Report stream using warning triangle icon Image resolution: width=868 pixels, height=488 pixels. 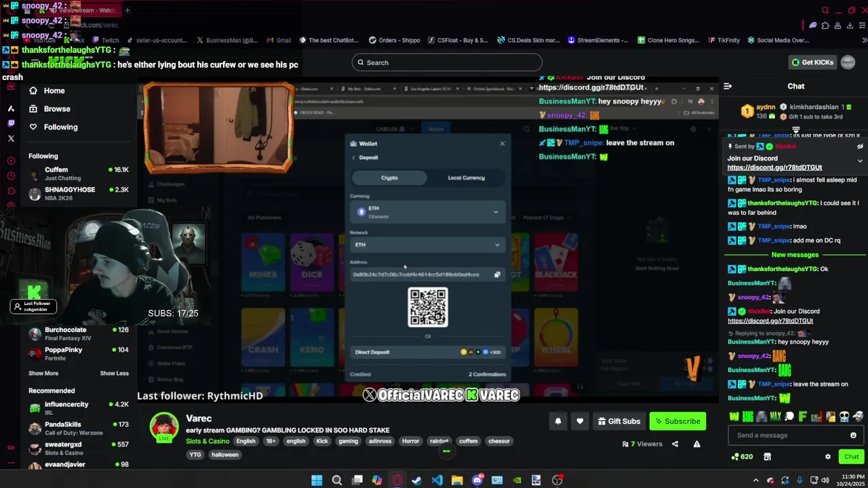click(x=696, y=444)
